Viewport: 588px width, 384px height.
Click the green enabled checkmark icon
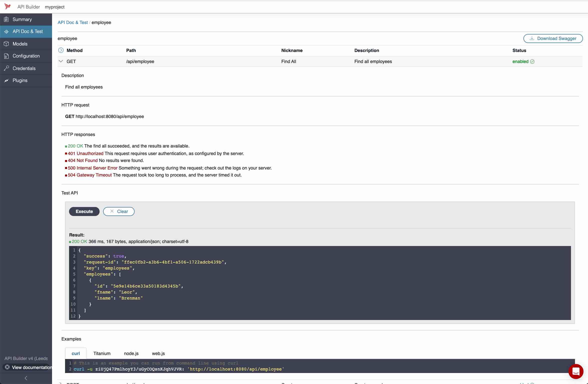[532, 61]
